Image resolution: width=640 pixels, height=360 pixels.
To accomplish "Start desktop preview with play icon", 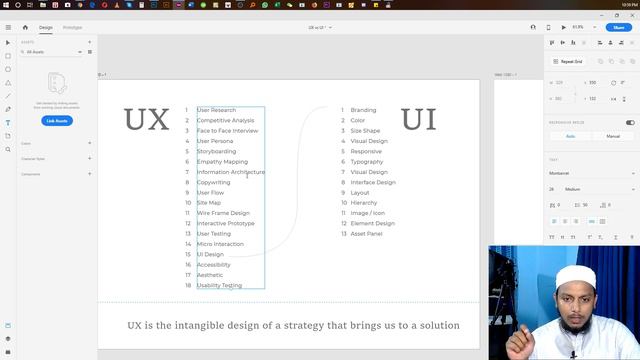I will [x=563, y=27].
